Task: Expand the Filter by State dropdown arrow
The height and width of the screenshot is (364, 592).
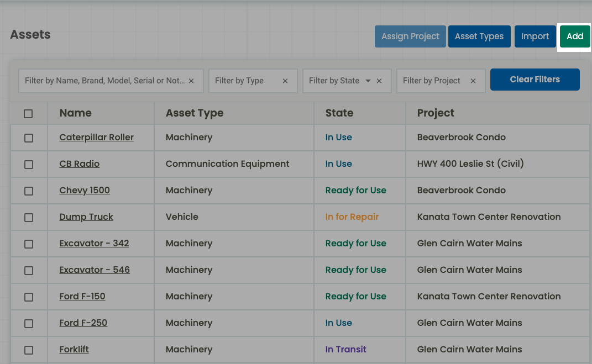Action: click(368, 81)
